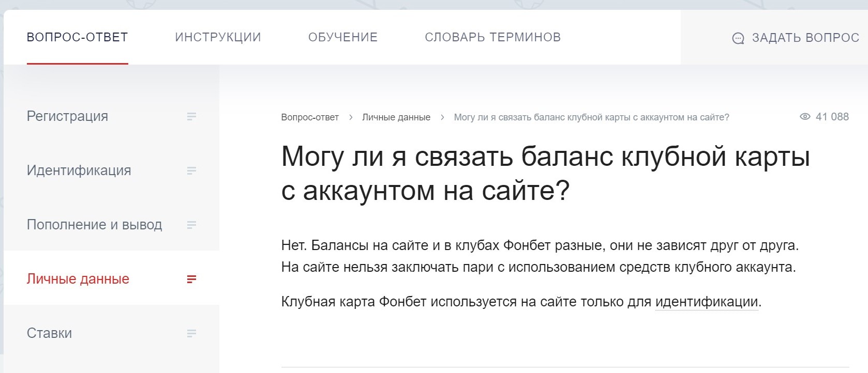Image resolution: width=868 pixels, height=373 pixels.
Task: Expand the list icon next to Идентификация
Action: click(191, 171)
